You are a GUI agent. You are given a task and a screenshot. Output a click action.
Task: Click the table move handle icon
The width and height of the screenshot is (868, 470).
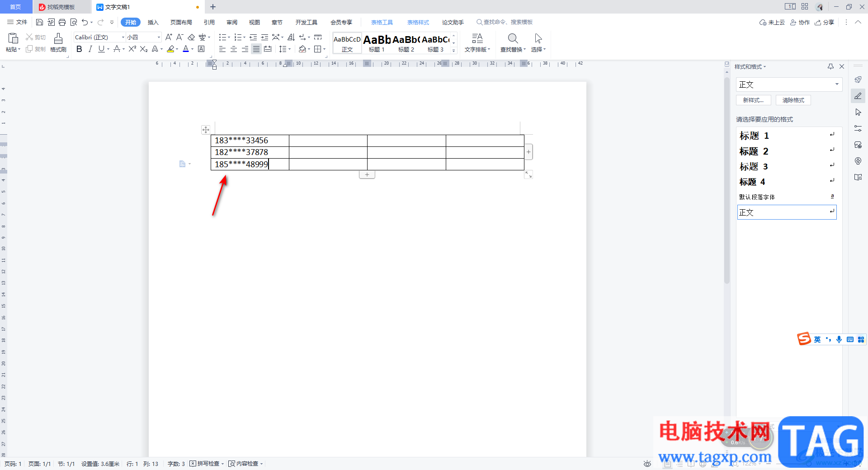click(206, 130)
